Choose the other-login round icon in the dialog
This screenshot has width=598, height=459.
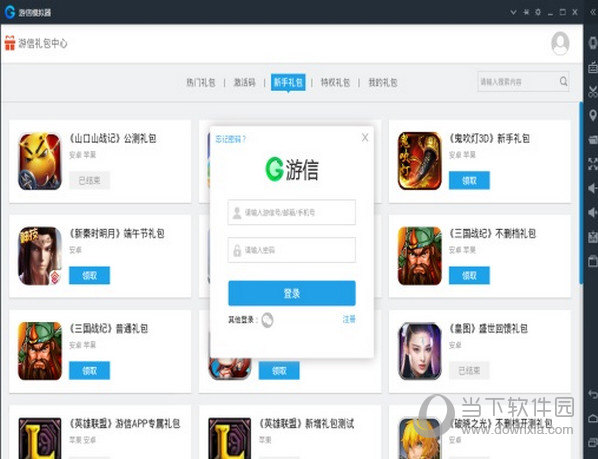tap(267, 320)
